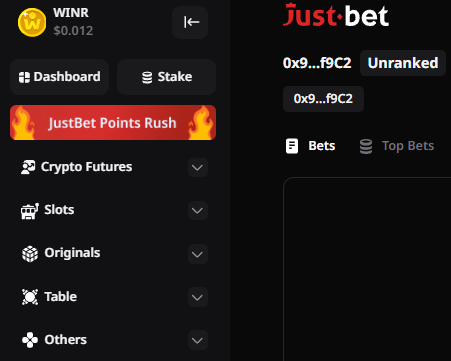Expand the Originals section chevron

tap(198, 254)
